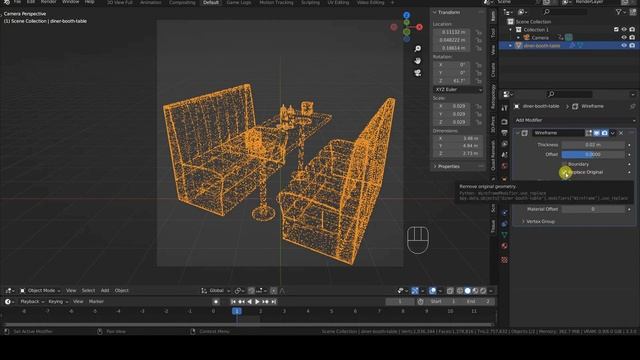Toggle modifier show in render camera button
640x360 pixels.
click(x=604, y=133)
